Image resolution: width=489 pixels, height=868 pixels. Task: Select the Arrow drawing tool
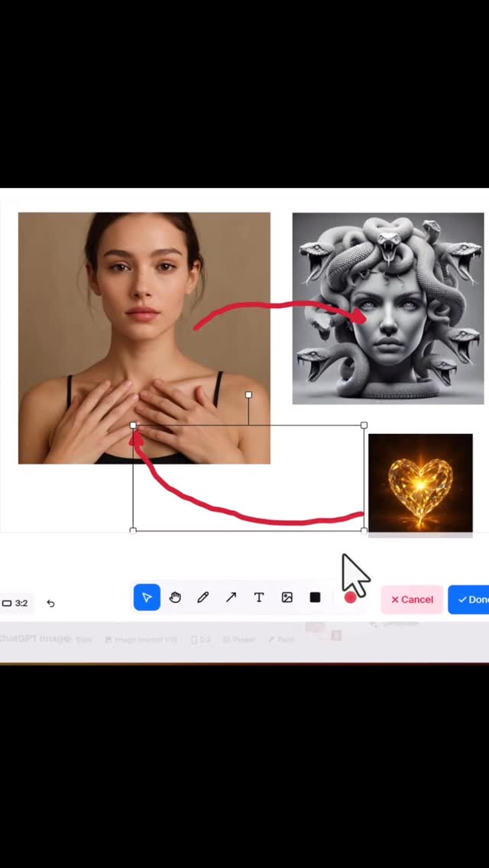(x=231, y=598)
